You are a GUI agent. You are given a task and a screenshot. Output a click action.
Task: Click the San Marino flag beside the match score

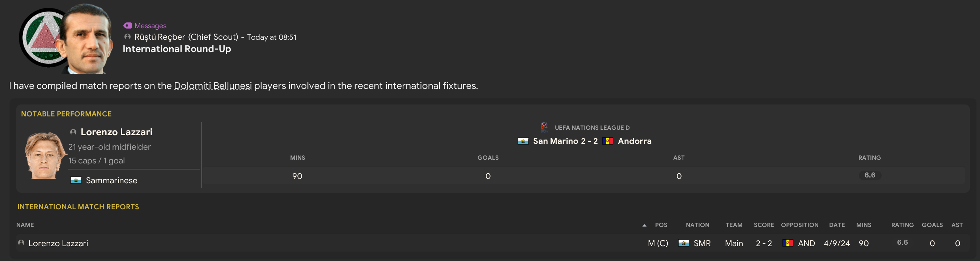tap(523, 141)
